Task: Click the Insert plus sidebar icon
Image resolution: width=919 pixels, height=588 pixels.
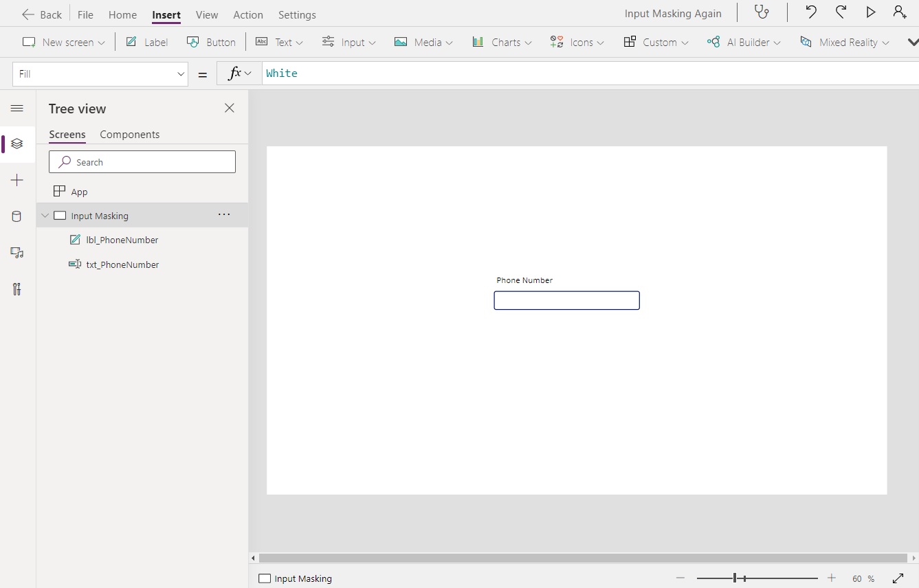Action: coord(17,180)
